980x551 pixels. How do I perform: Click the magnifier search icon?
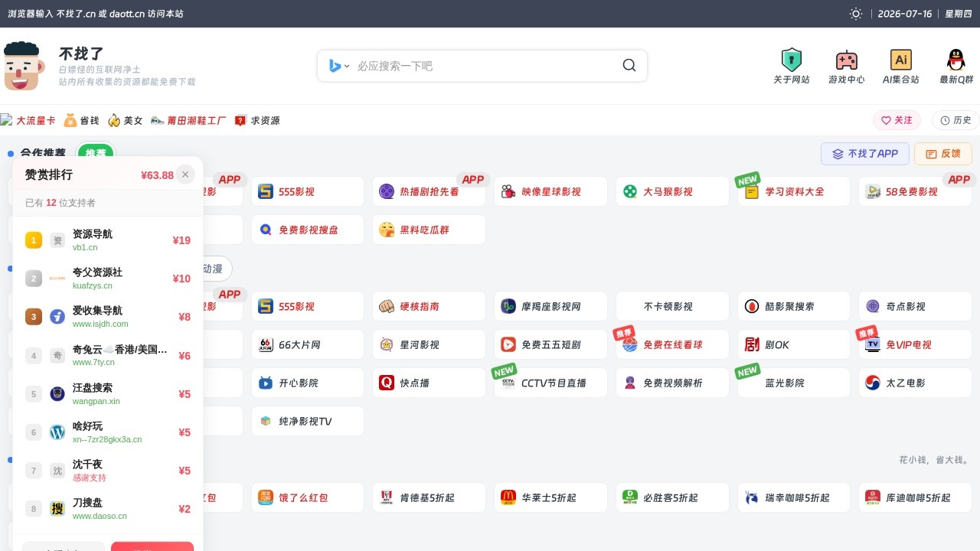(629, 66)
